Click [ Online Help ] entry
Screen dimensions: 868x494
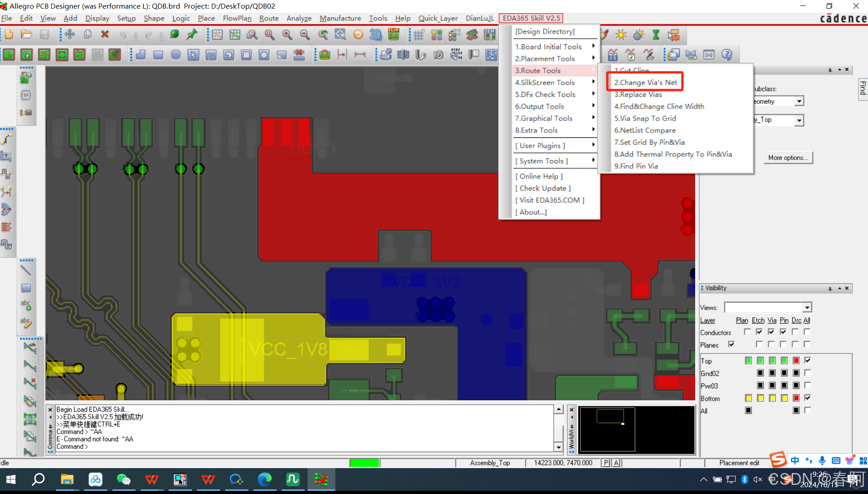539,176
